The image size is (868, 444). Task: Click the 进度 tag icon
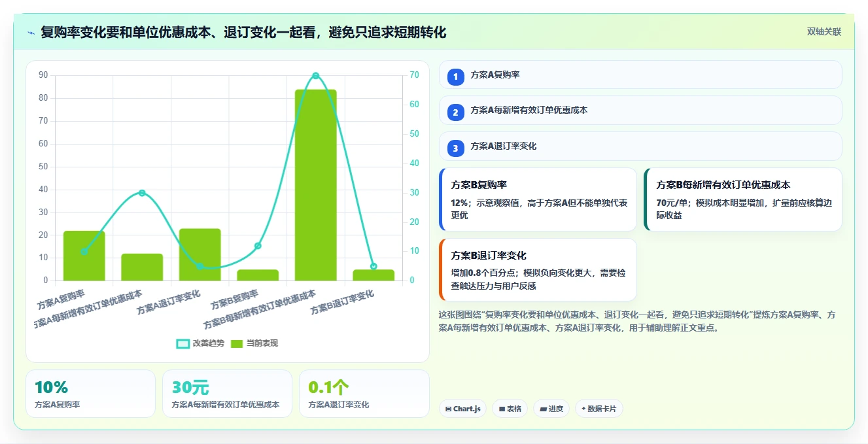click(543, 409)
